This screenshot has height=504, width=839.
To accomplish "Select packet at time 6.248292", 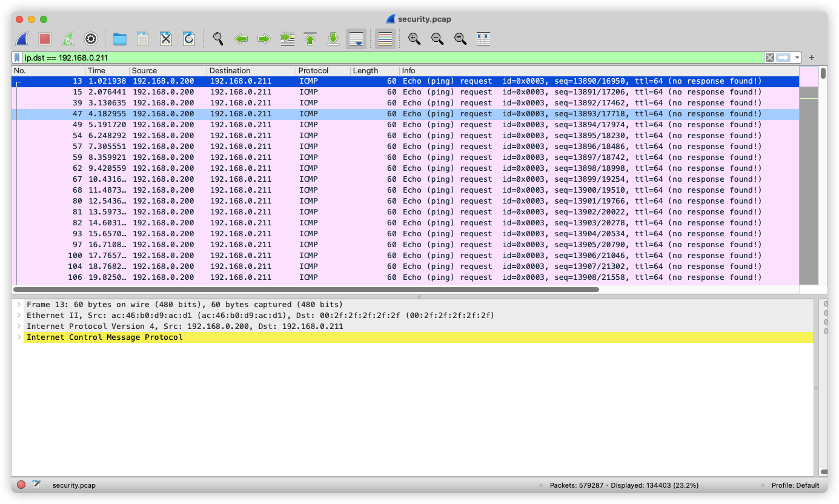I will pyautogui.click(x=405, y=136).
